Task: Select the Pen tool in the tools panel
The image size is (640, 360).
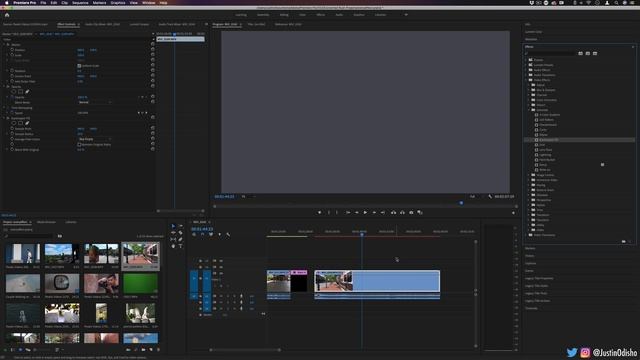Action: click(180, 239)
